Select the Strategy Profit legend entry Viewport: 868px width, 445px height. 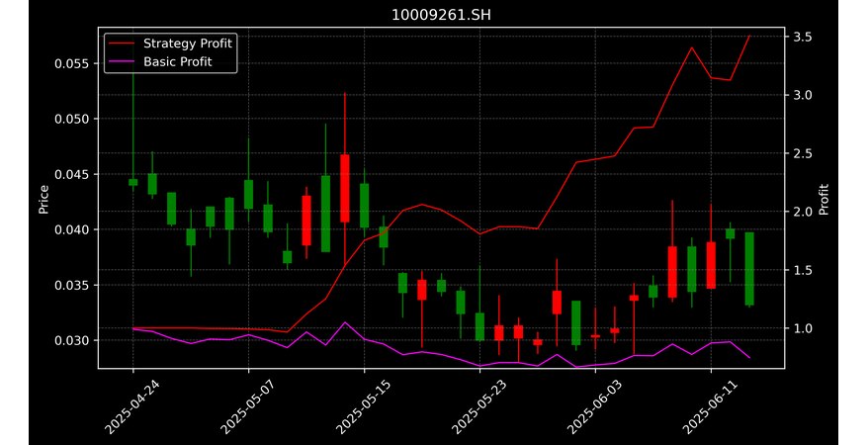click(170, 44)
